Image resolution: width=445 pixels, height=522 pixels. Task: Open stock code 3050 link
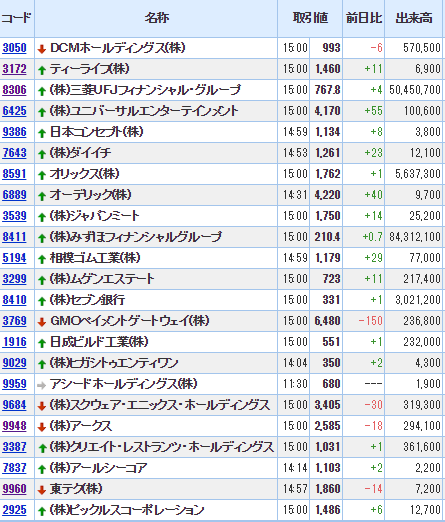14,48
